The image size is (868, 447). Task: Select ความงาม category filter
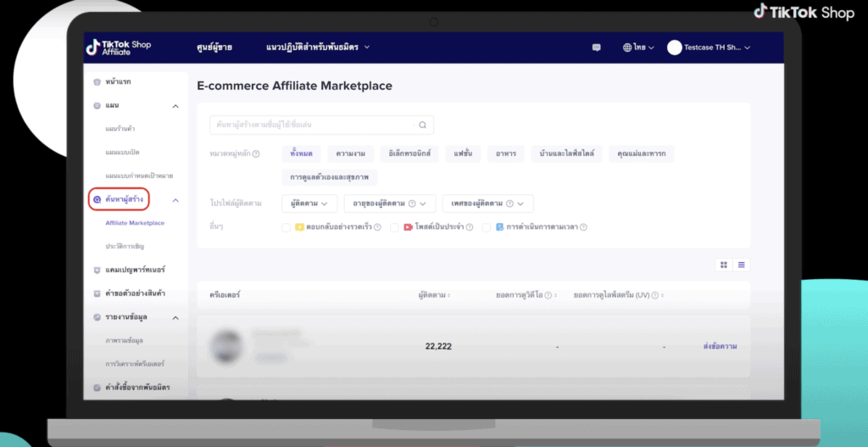350,154
